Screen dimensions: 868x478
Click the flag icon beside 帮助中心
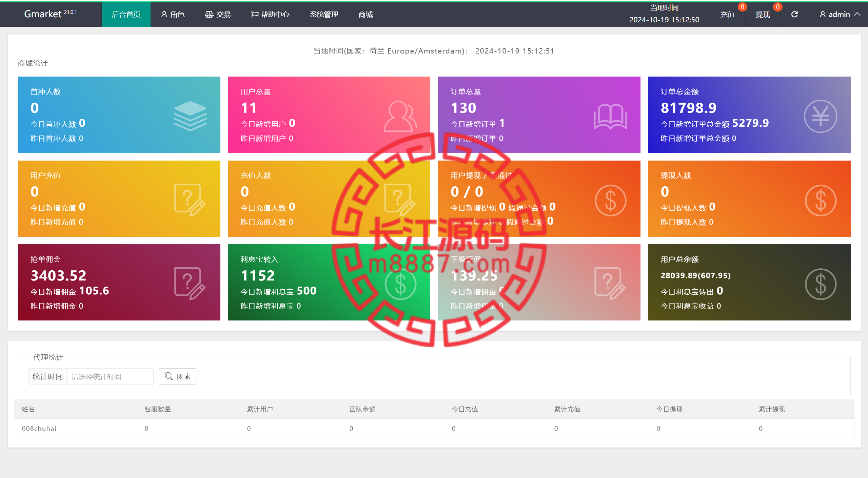[x=255, y=14]
